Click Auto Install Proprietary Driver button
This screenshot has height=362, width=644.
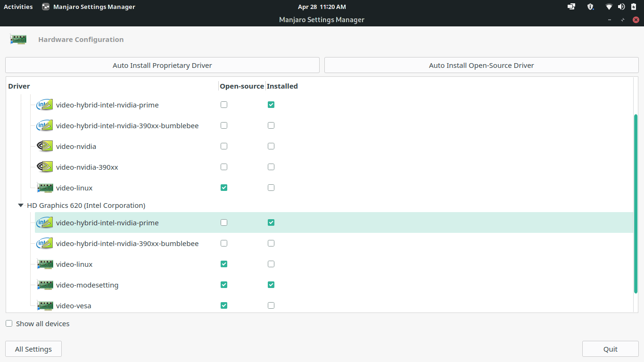coord(162,66)
